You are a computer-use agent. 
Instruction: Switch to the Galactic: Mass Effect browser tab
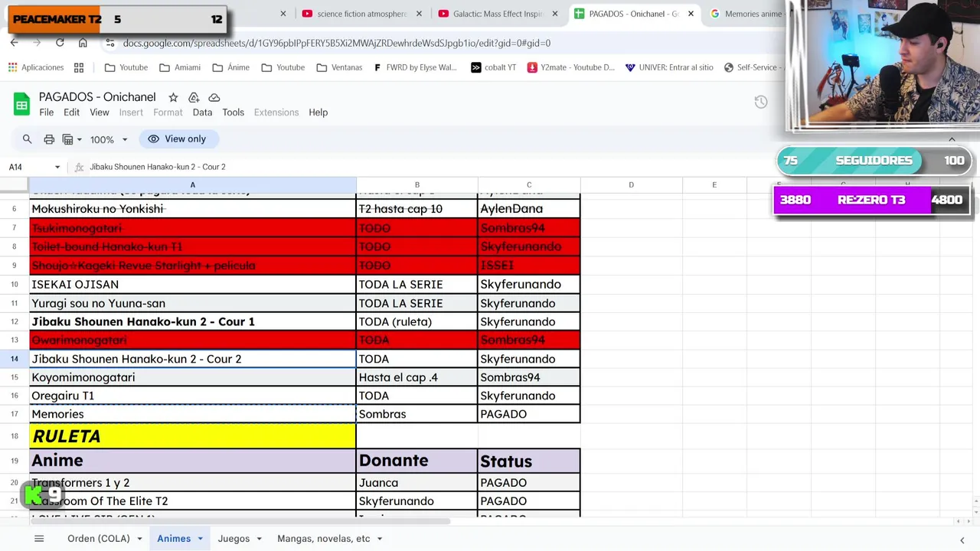pos(498,14)
